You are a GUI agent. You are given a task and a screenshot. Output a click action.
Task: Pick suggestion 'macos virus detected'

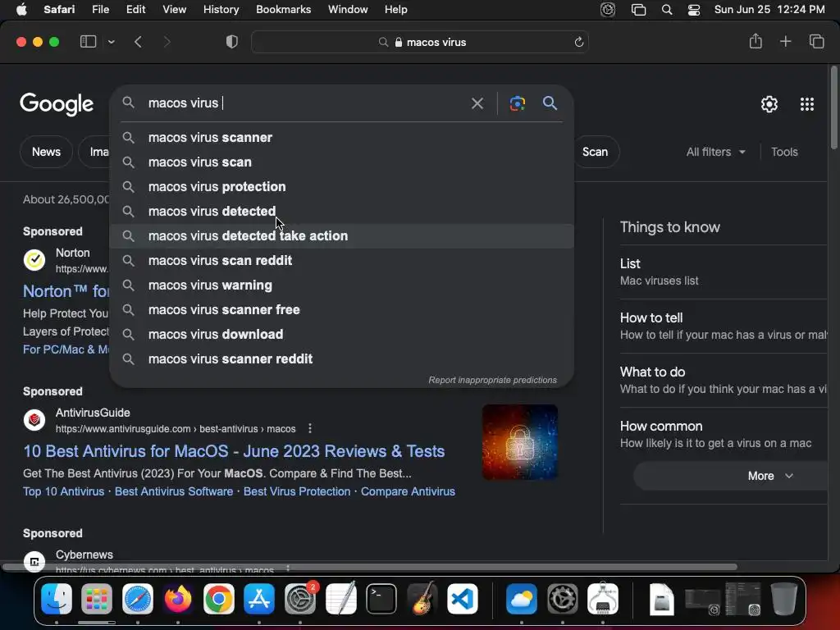click(x=342, y=211)
